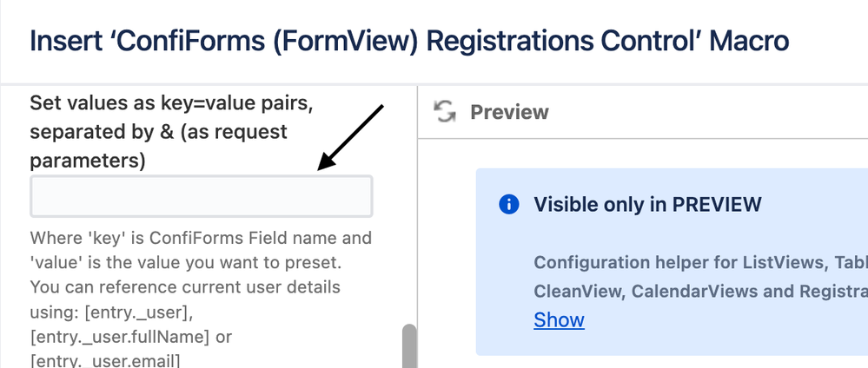Click the 'Set values as key=value pairs' label
This screenshot has height=368, width=868.
[171, 102]
